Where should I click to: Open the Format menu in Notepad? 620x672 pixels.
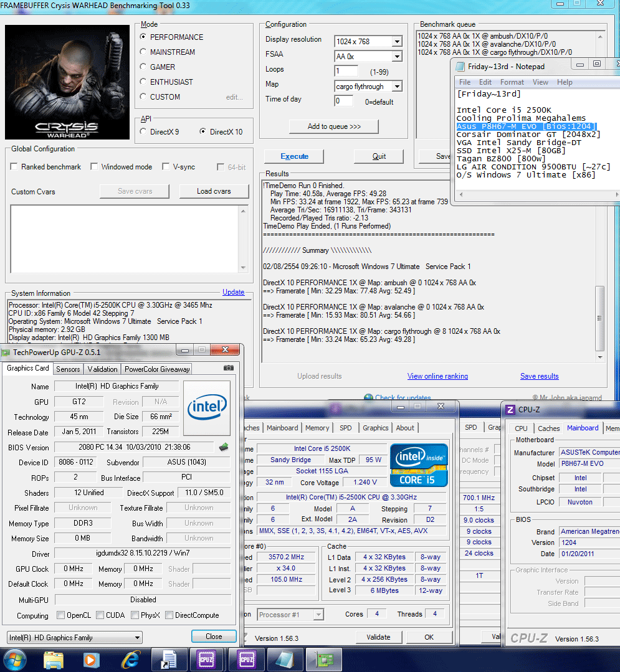[x=512, y=82]
